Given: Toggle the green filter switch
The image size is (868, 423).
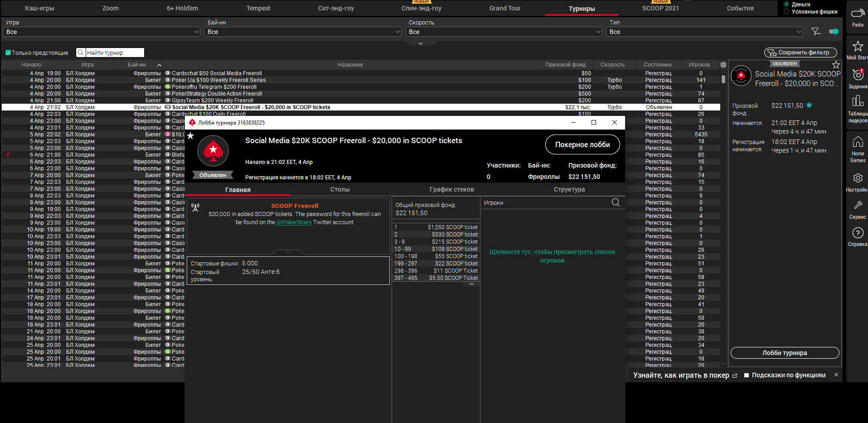Looking at the screenshot, I should pyautogui.click(x=834, y=31).
